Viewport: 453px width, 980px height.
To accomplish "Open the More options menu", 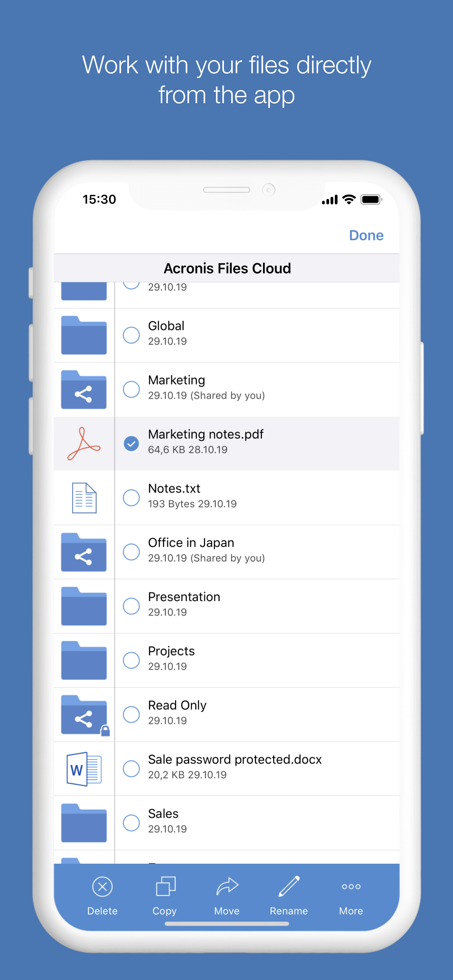I will (351, 887).
